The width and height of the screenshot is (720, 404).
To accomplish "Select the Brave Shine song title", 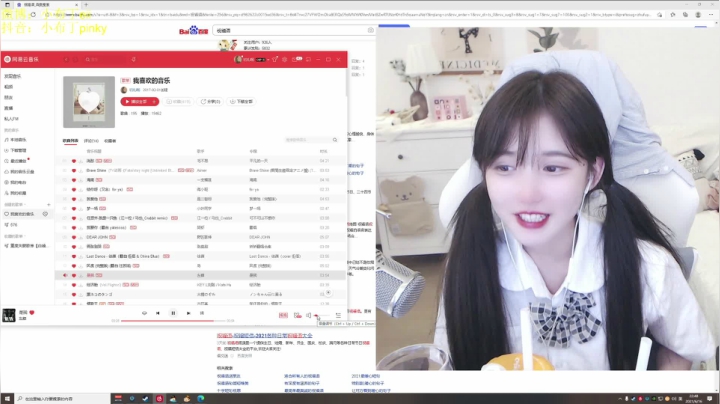I will tap(96, 170).
